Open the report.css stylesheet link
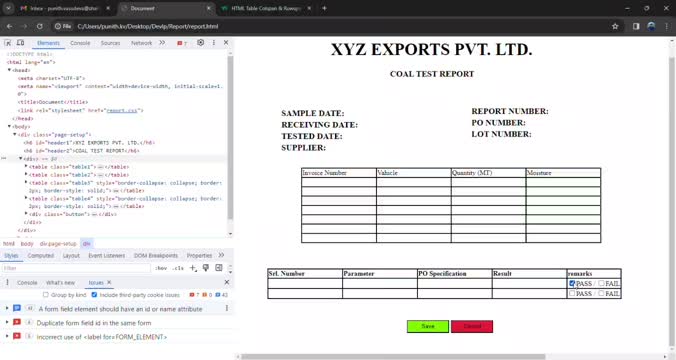Screen dimensions: 676x360 click(122, 110)
